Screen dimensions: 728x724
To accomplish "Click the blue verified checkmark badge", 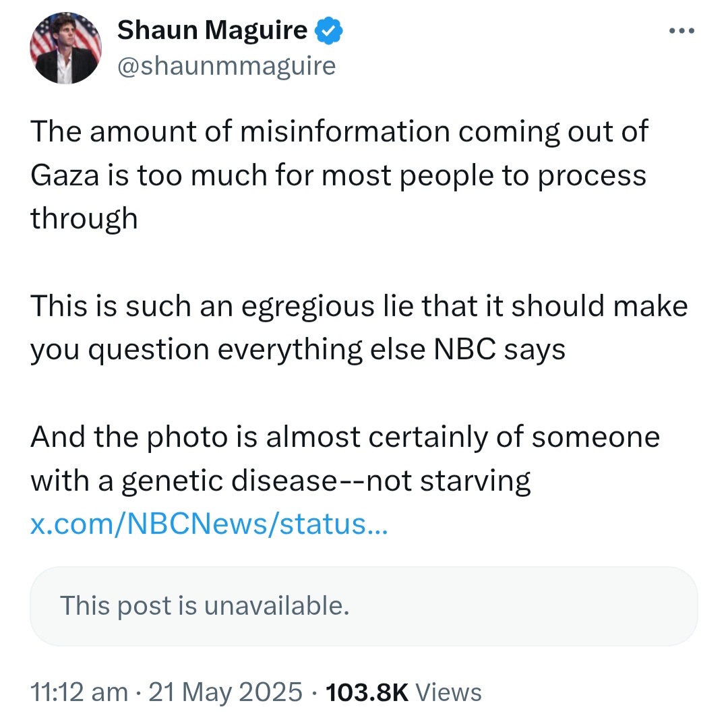I will pos(329,30).
